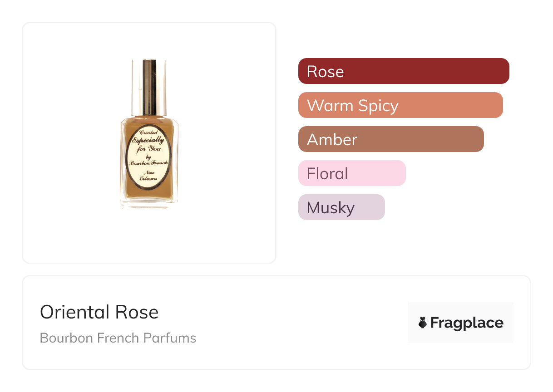
Task: Click the Oriental Rose title
Action: pyautogui.click(x=99, y=312)
